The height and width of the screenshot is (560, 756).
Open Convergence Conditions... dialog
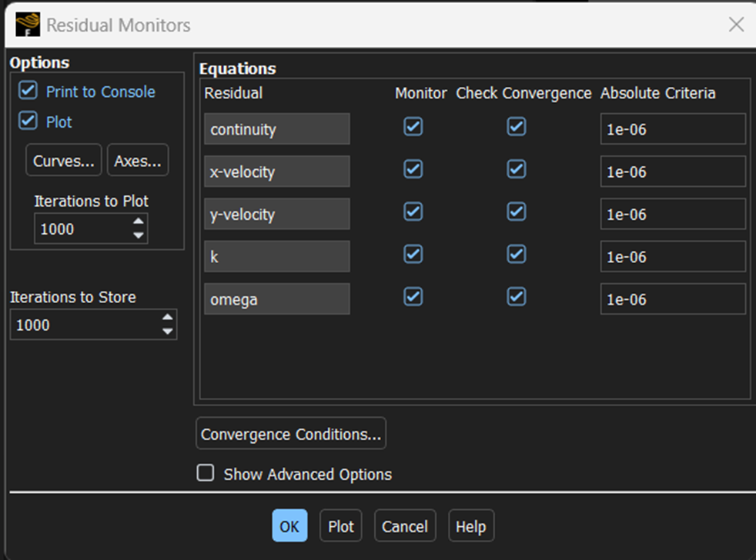291,434
